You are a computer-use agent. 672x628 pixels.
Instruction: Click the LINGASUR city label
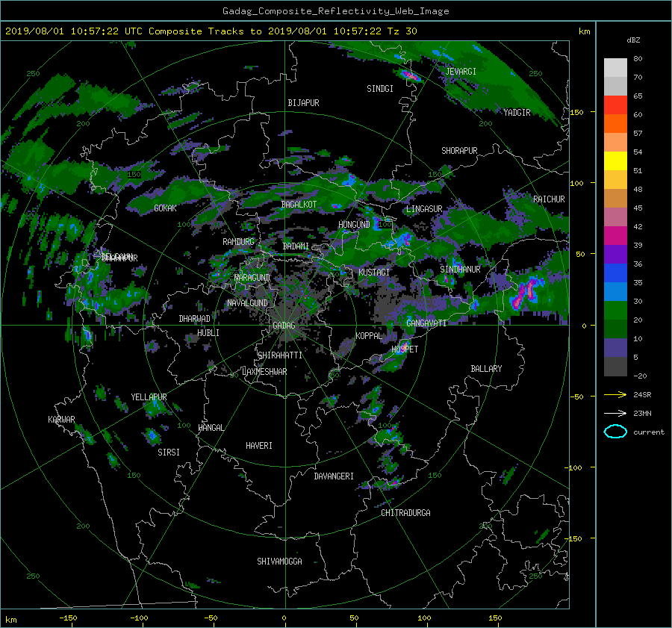pos(424,209)
